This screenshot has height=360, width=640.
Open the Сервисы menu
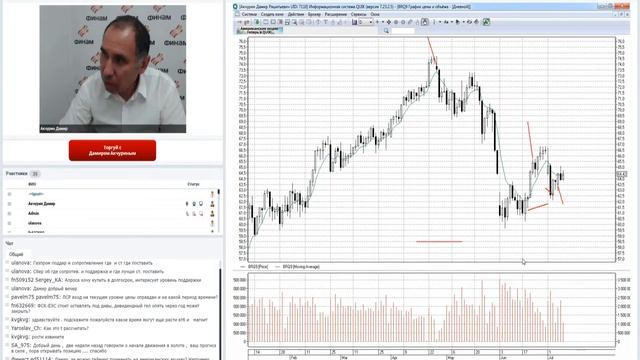click(358, 14)
